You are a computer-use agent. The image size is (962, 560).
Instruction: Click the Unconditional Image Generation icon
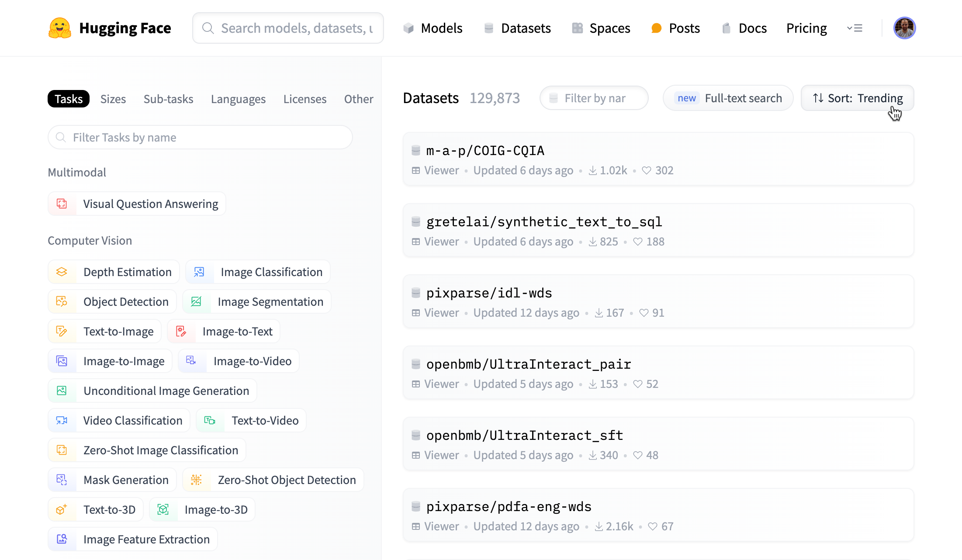(x=62, y=391)
